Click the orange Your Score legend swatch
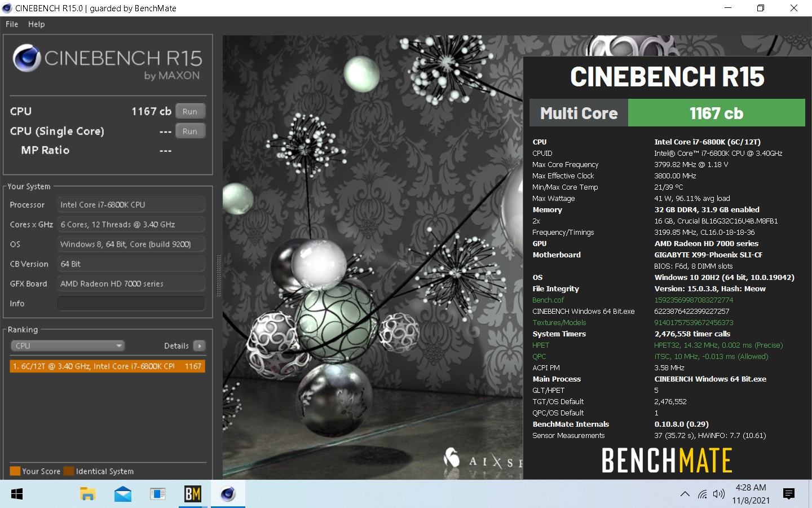 pos(15,471)
